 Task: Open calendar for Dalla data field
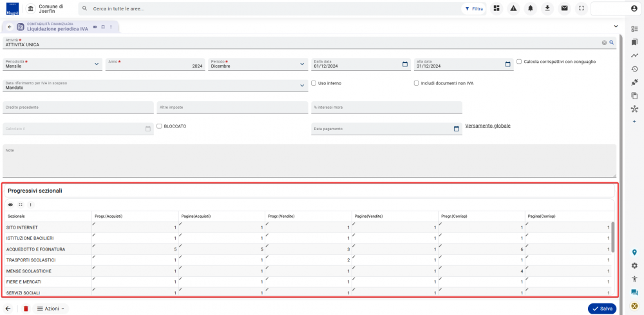click(x=404, y=64)
